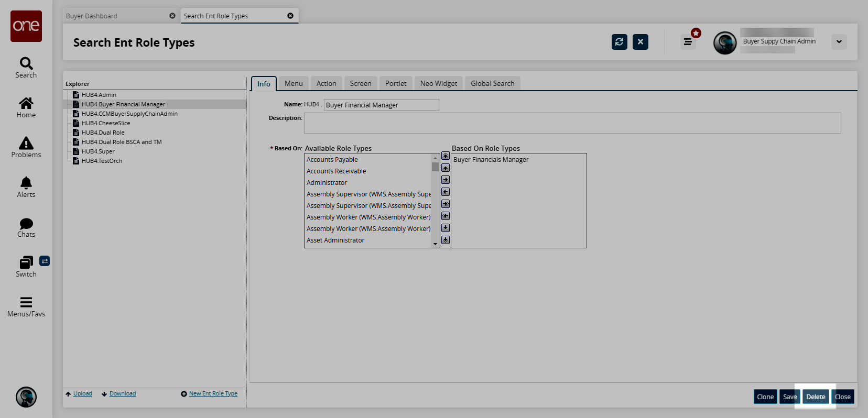Move selected role type right with single arrow

(446, 180)
